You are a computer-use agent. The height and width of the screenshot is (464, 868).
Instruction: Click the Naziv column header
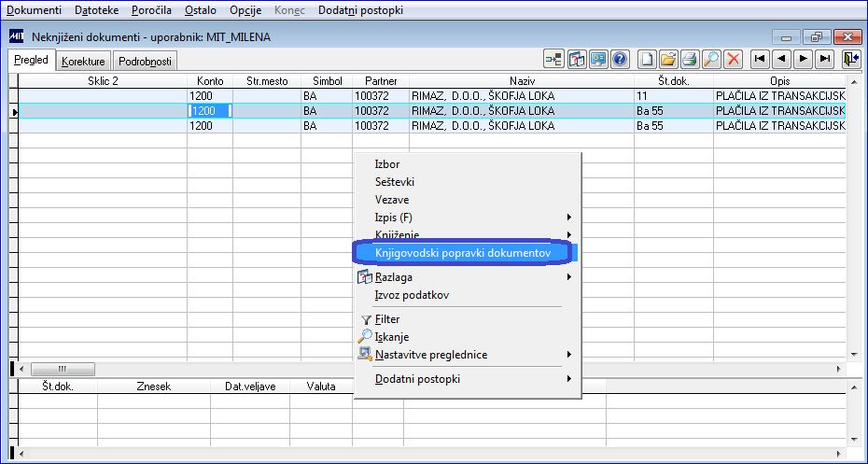pyautogui.click(x=522, y=81)
